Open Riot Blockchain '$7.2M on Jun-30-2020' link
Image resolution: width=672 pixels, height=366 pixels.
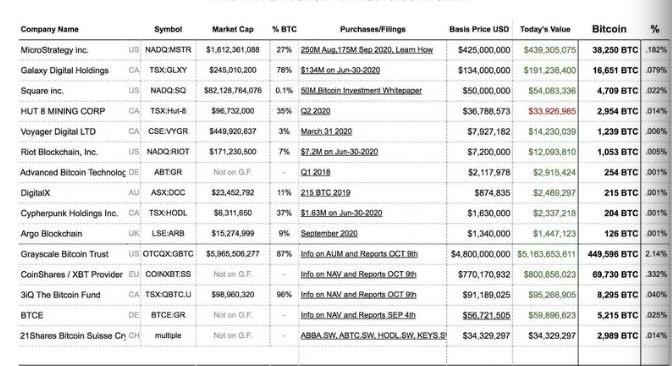point(339,152)
